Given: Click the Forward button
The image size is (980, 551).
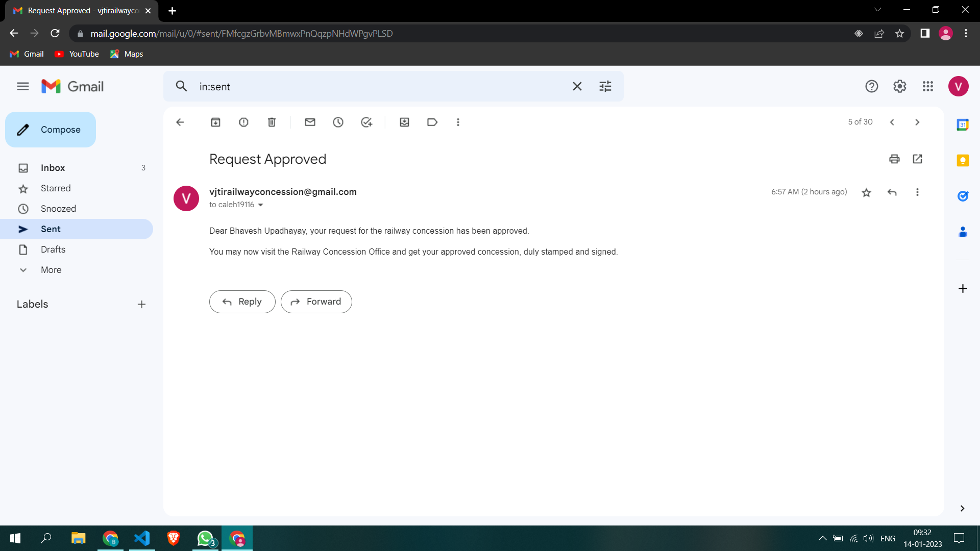Looking at the screenshot, I should point(316,302).
